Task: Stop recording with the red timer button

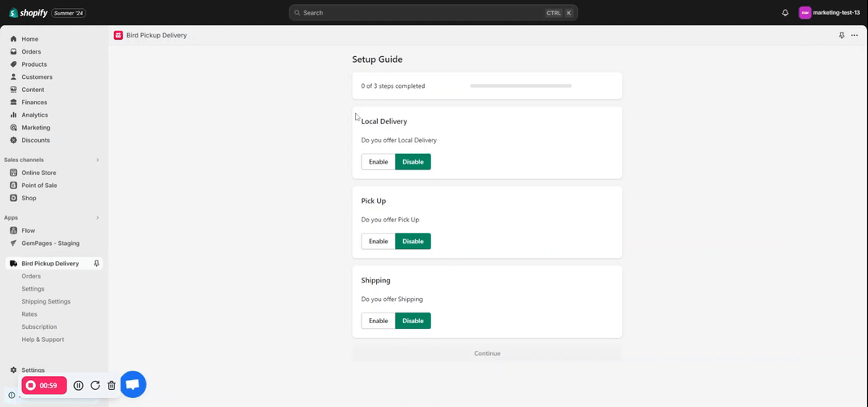Action: point(44,385)
